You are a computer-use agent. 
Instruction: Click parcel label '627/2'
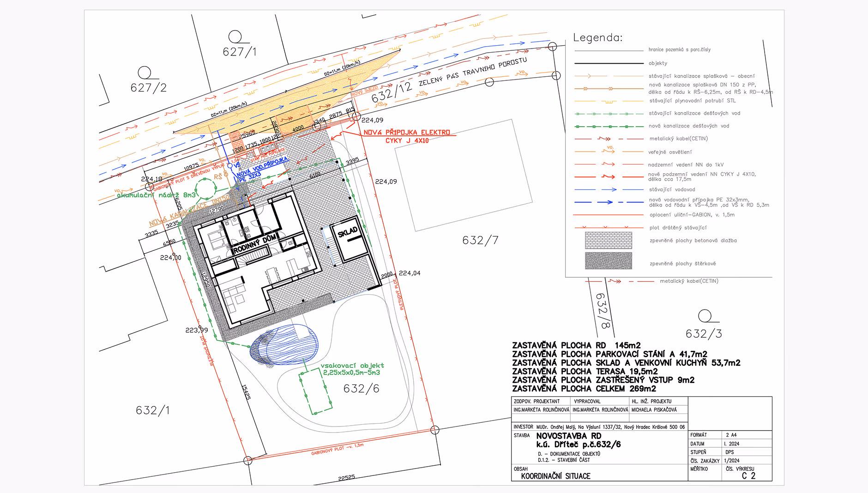(148, 88)
